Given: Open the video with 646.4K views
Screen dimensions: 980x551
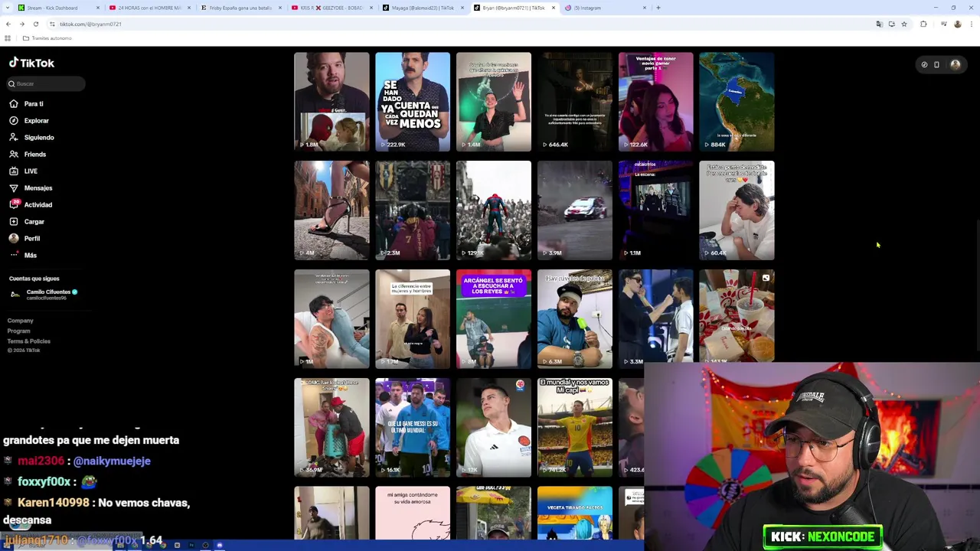Looking at the screenshot, I should click(575, 102).
